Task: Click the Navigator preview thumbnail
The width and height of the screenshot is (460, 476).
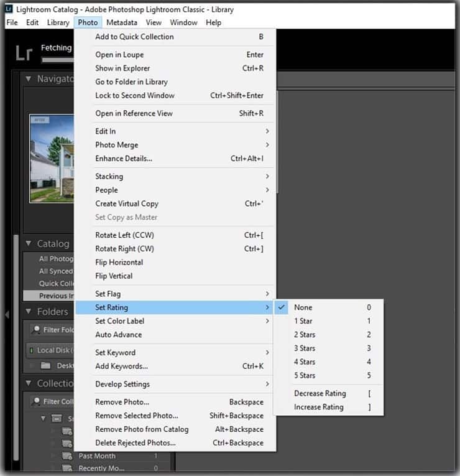Action: [x=52, y=158]
